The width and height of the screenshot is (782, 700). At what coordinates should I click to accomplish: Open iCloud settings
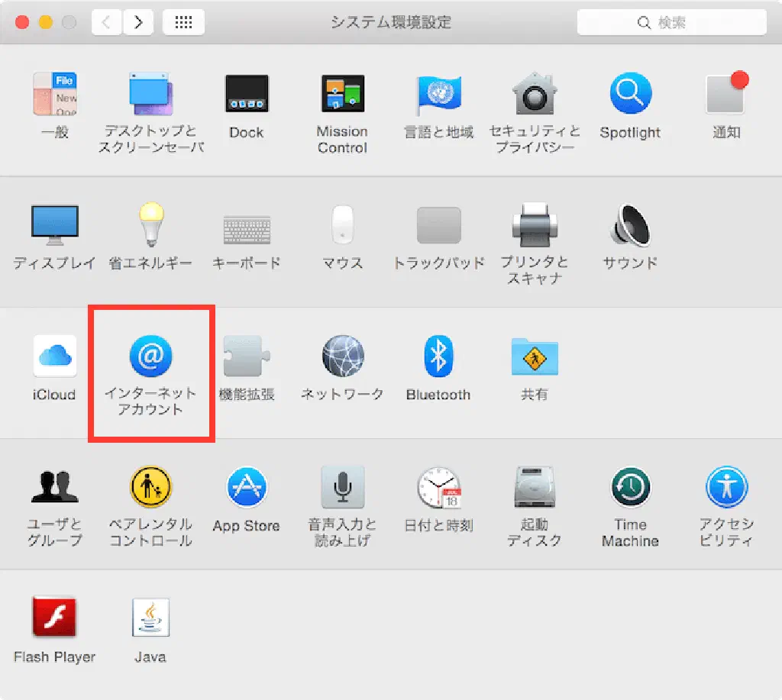point(54,356)
